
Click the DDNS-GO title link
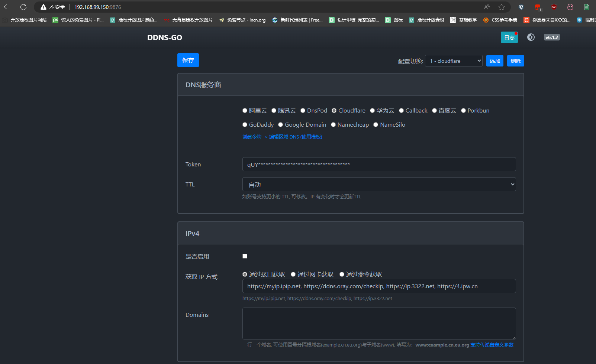[x=165, y=38]
